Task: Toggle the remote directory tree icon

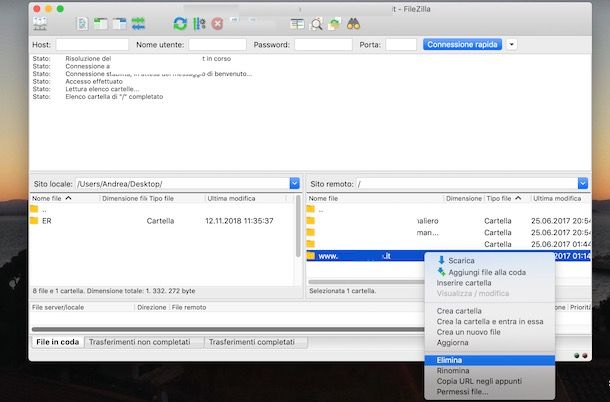Action: coord(119,24)
